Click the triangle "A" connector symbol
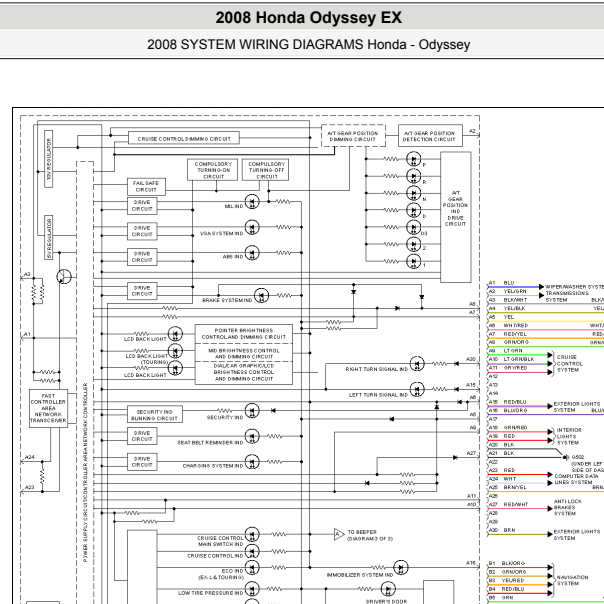 pos(339,534)
